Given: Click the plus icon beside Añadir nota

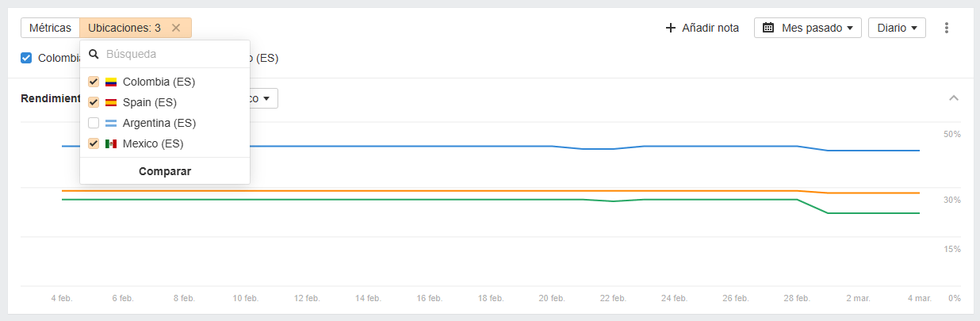Looking at the screenshot, I should 671,28.
